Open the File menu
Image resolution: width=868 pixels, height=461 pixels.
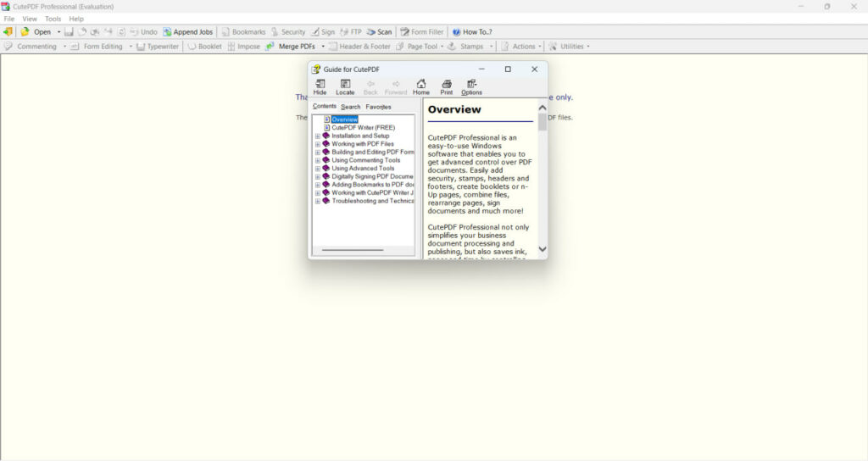(x=8, y=19)
